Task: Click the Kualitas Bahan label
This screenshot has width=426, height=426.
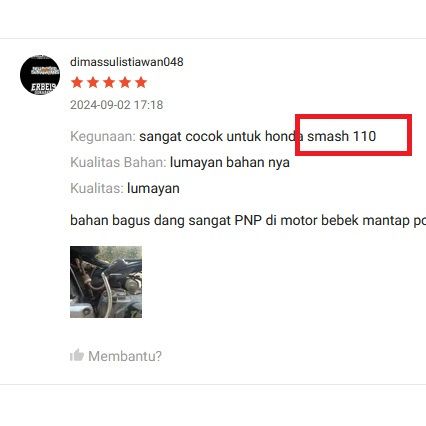Action: tap(118, 163)
